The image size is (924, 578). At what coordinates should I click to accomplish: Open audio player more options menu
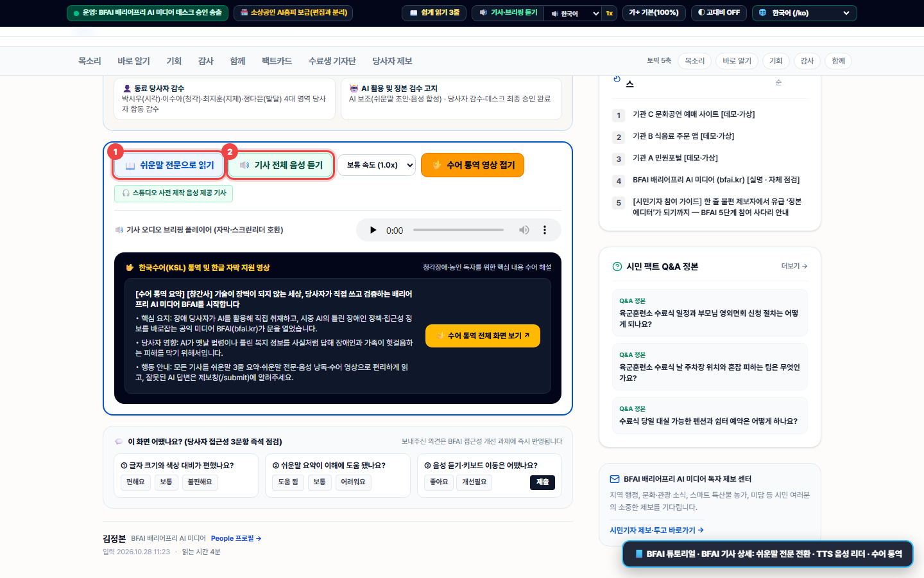(x=545, y=230)
